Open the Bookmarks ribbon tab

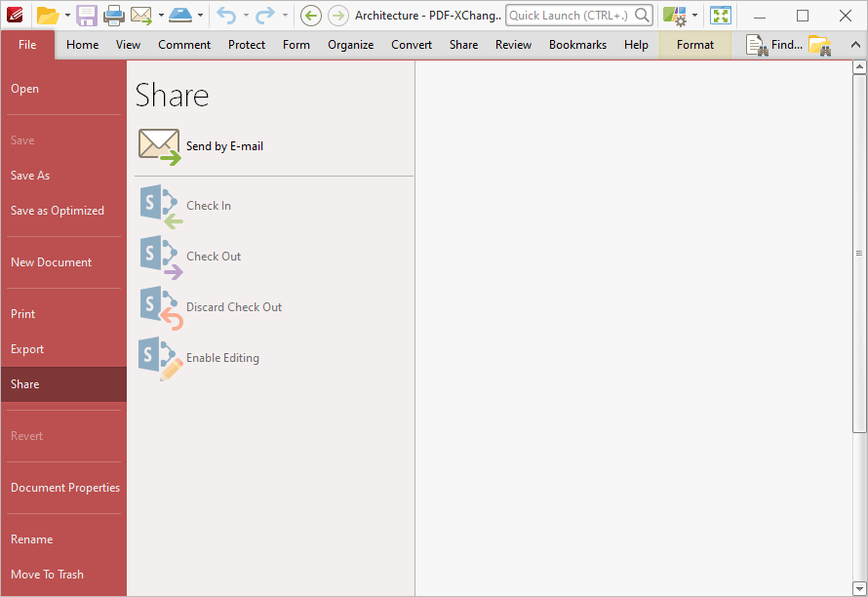click(577, 44)
